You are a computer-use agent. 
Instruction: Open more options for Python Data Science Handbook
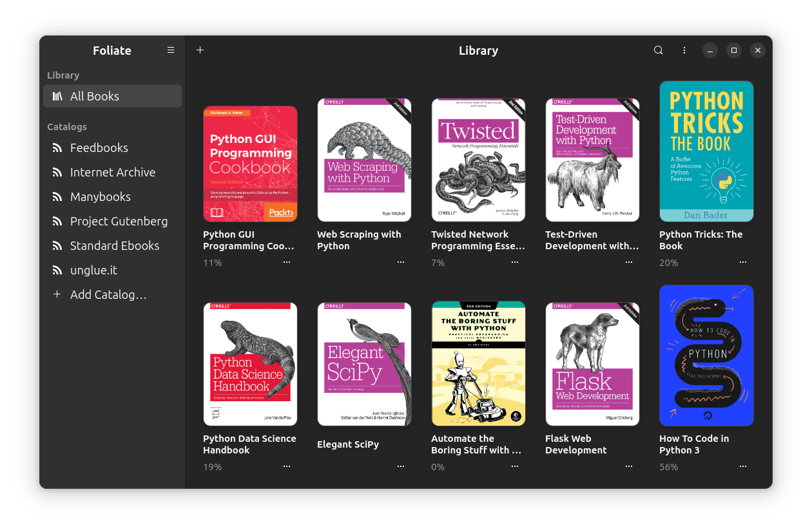tap(287, 466)
